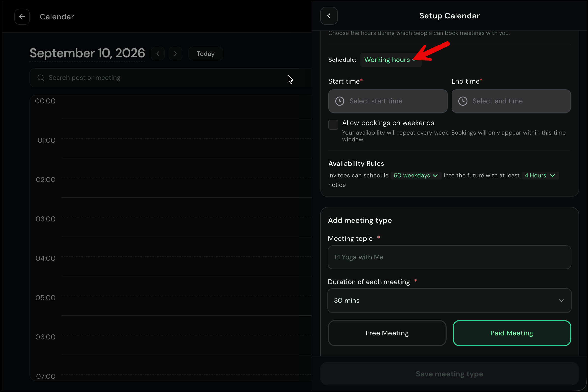Select the Free Meeting option

tap(387, 333)
